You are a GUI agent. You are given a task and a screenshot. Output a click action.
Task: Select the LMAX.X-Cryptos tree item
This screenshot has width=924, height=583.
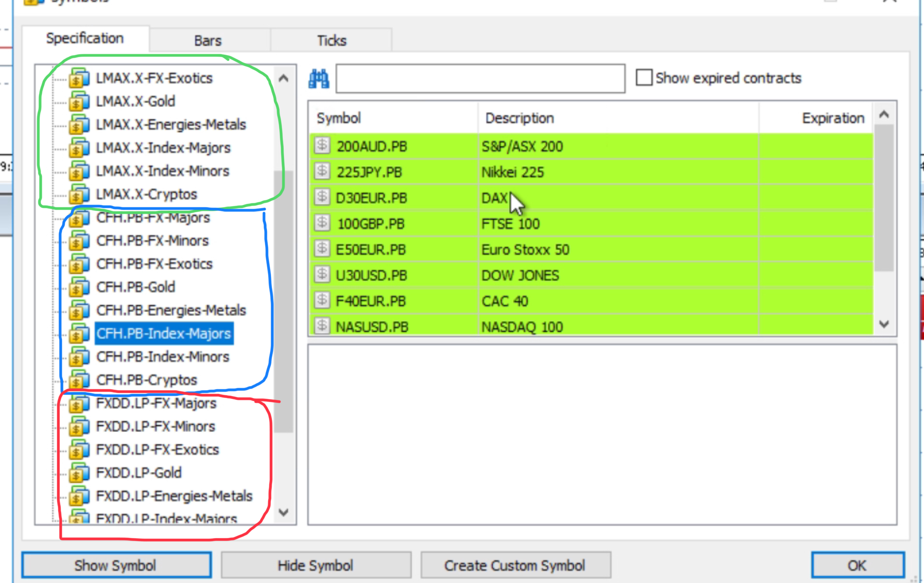pos(147,194)
